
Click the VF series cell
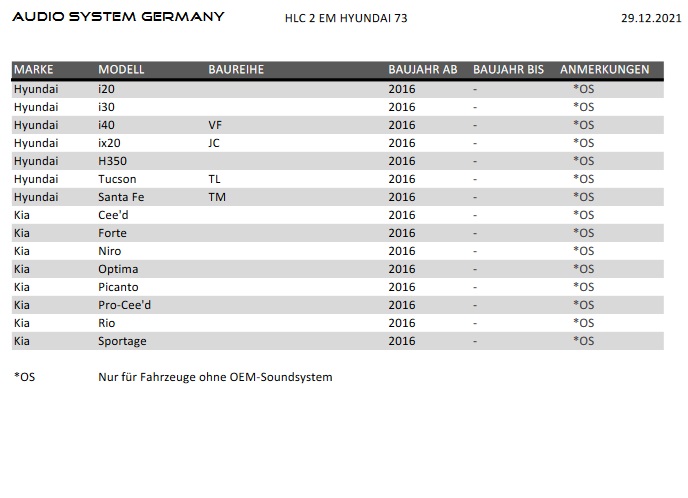click(214, 125)
